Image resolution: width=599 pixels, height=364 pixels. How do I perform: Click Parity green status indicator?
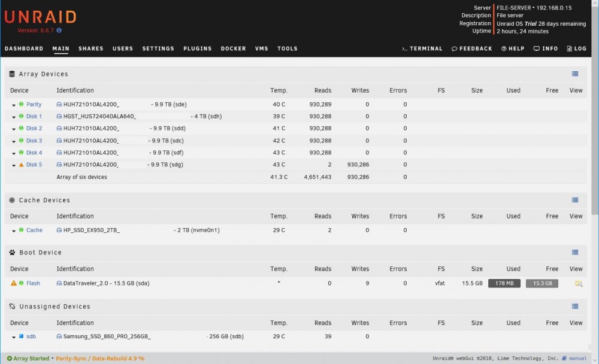[x=22, y=104]
